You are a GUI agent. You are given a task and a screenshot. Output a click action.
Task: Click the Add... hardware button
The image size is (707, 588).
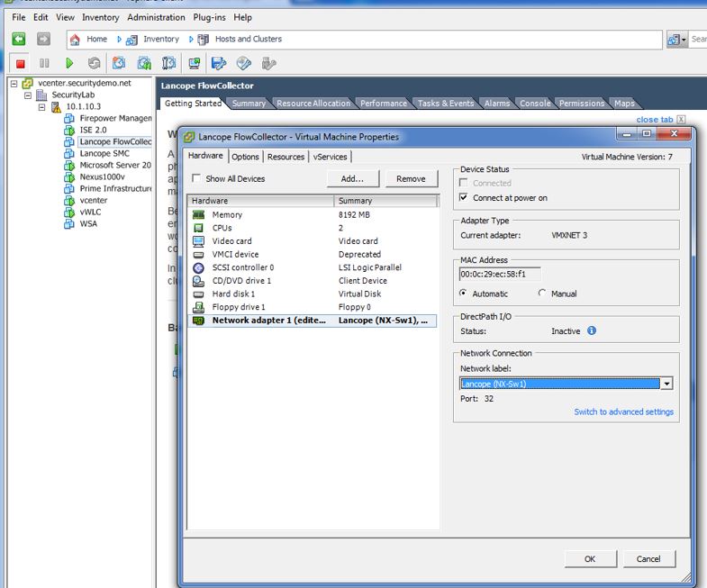pyautogui.click(x=352, y=178)
